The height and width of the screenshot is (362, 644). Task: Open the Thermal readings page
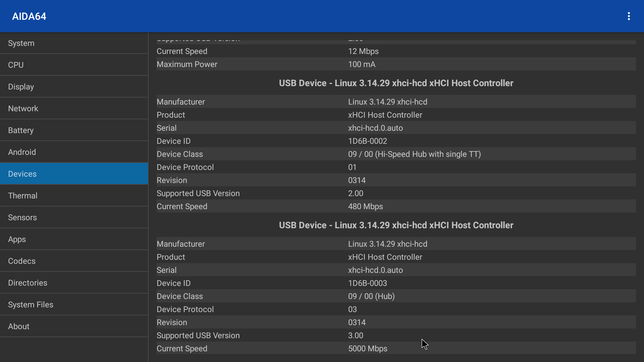(x=74, y=196)
